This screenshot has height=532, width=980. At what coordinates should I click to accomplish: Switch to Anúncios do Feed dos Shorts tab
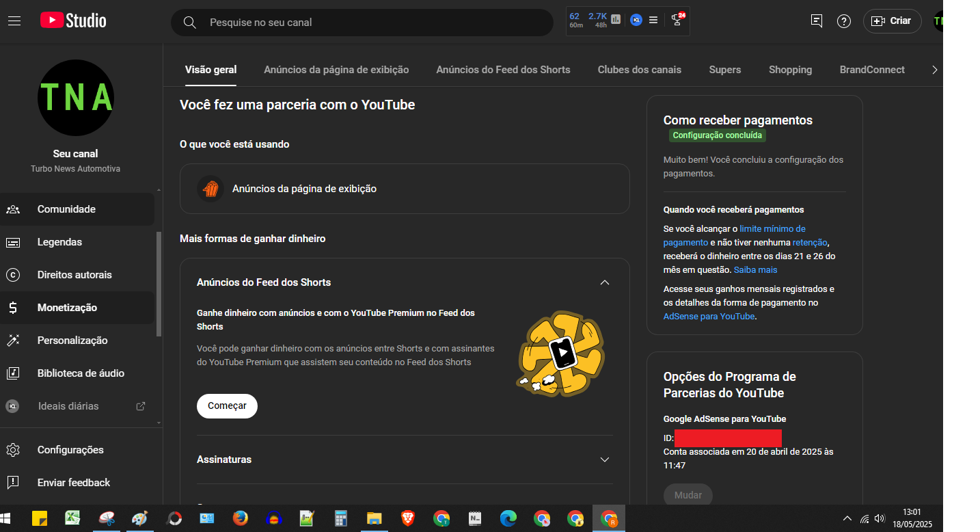[x=504, y=70]
